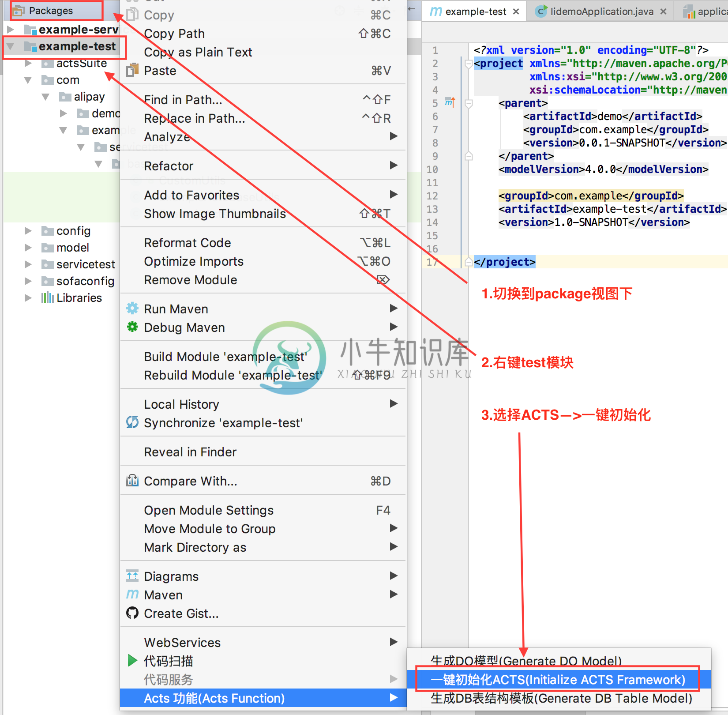The height and width of the screenshot is (715, 728).
Task: Choose Open Module Settings
Action: tap(263, 510)
